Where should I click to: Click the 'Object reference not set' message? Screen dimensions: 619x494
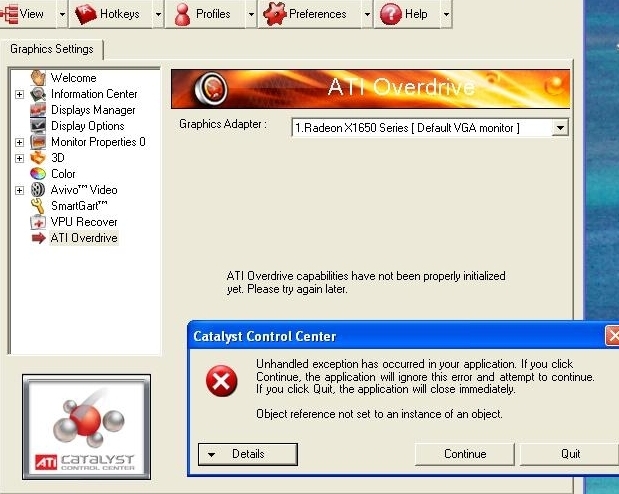click(x=379, y=414)
